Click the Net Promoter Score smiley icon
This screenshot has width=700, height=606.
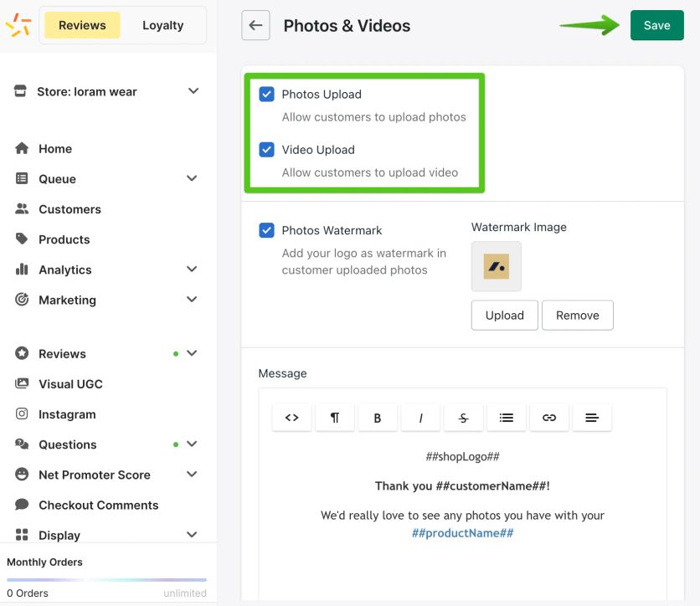click(x=22, y=474)
